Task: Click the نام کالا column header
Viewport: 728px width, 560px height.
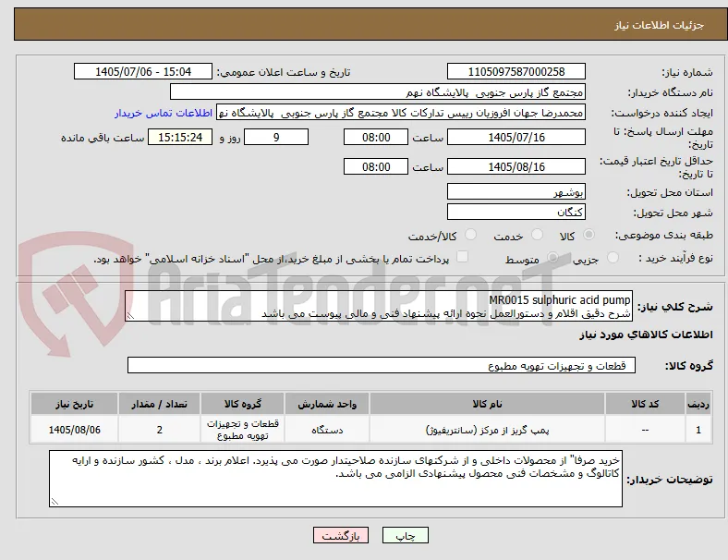Action: (x=488, y=404)
